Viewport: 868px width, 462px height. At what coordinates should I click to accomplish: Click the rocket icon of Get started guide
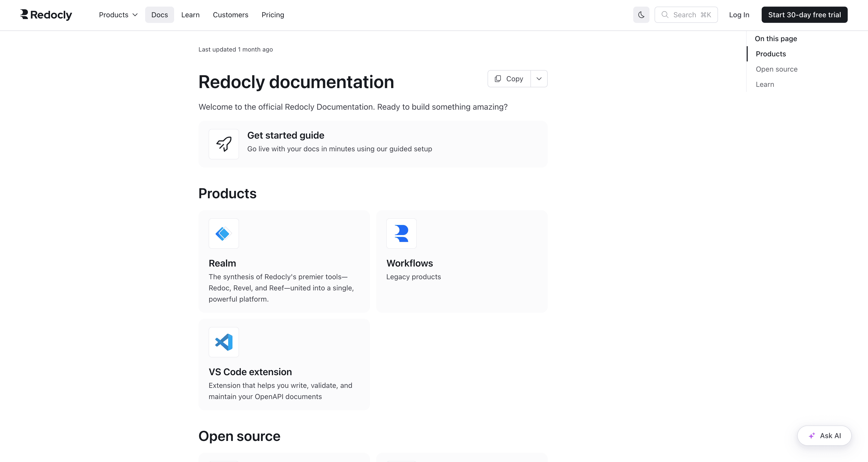(224, 144)
